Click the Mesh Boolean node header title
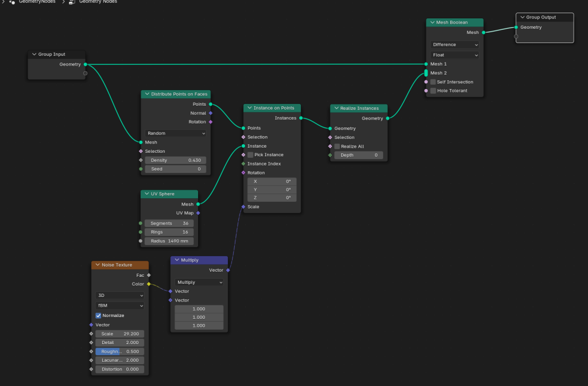 pyautogui.click(x=451, y=22)
